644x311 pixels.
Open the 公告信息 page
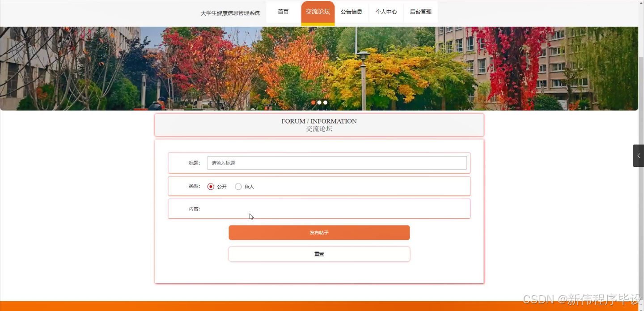point(352,12)
